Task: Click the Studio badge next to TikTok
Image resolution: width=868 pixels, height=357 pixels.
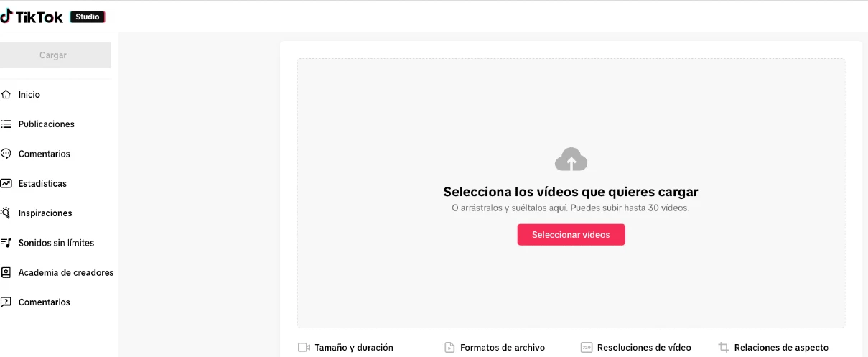Action: pyautogui.click(x=88, y=17)
